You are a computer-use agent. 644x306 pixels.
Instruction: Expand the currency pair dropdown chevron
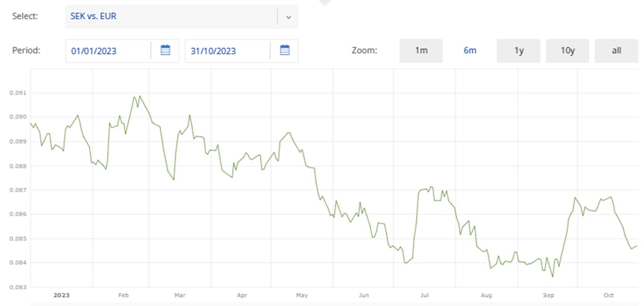coord(288,17)
